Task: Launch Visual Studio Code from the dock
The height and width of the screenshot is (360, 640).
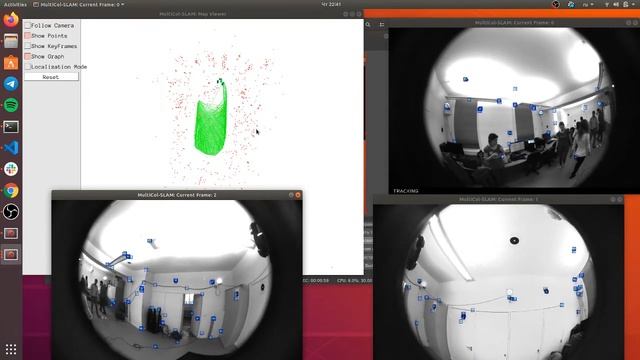Action: click(11, 148)
